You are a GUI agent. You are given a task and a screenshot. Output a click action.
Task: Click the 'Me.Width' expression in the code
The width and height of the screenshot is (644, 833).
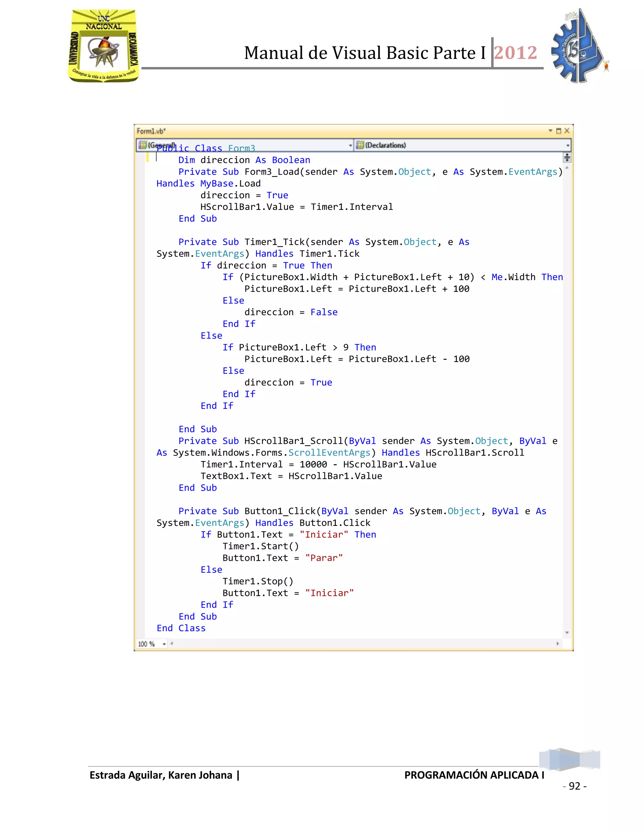pos(514,277)
